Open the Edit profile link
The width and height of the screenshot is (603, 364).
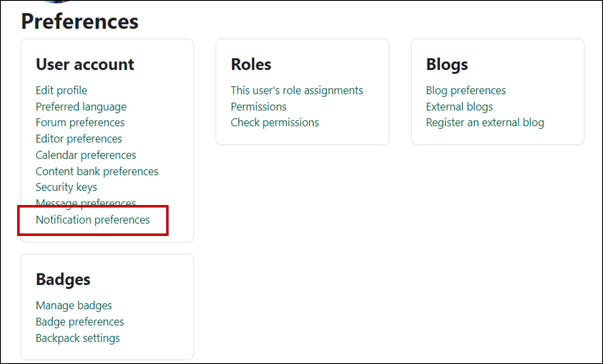point(61,90)
